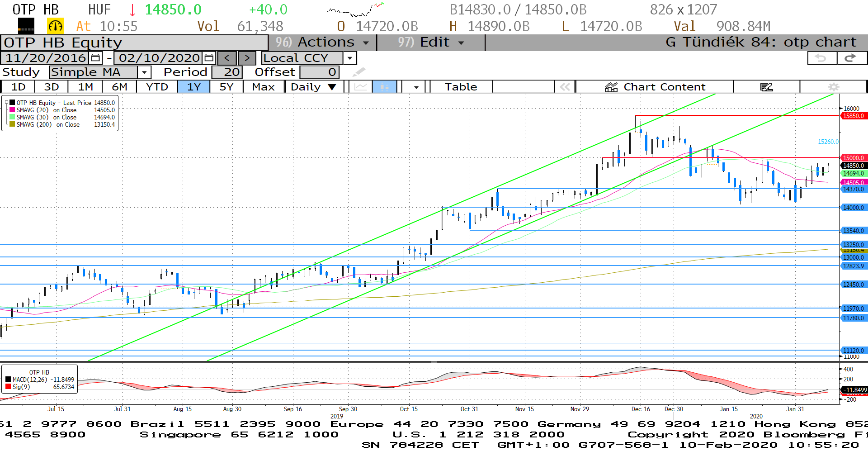Open the end date calendar picker
868x470 pixels.
point(209,58)
